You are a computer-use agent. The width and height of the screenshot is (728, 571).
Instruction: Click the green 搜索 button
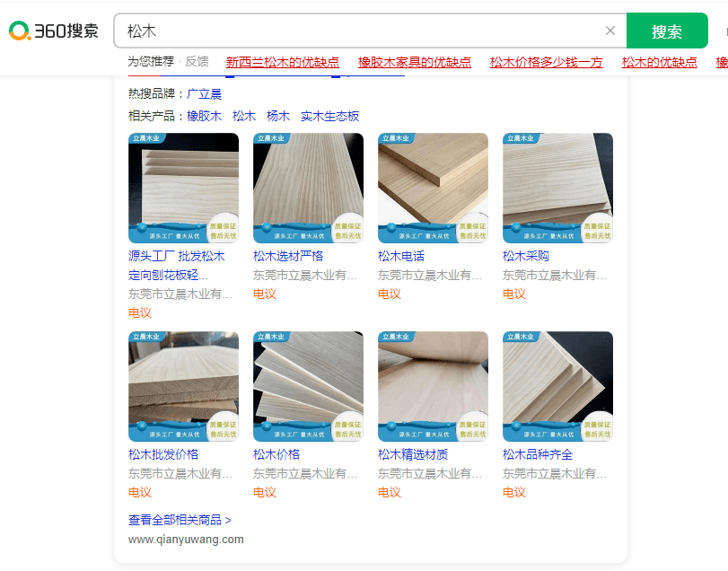click(x=667, y=31)
